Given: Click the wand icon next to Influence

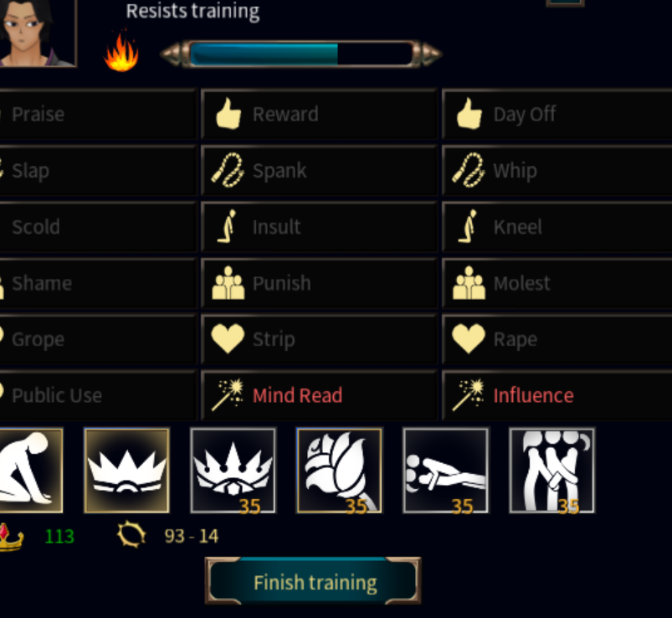Looking at the screenshot, I should click(469, 394).
